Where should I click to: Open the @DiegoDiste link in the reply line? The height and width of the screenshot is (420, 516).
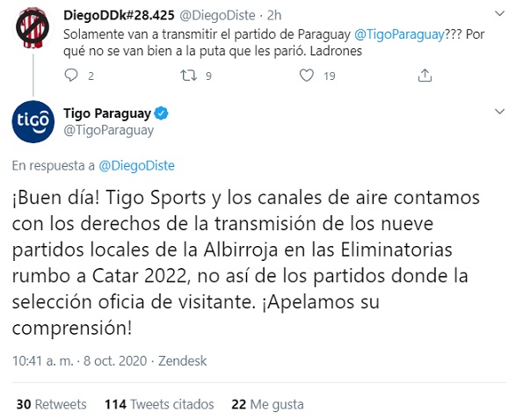tap(136, 165)
